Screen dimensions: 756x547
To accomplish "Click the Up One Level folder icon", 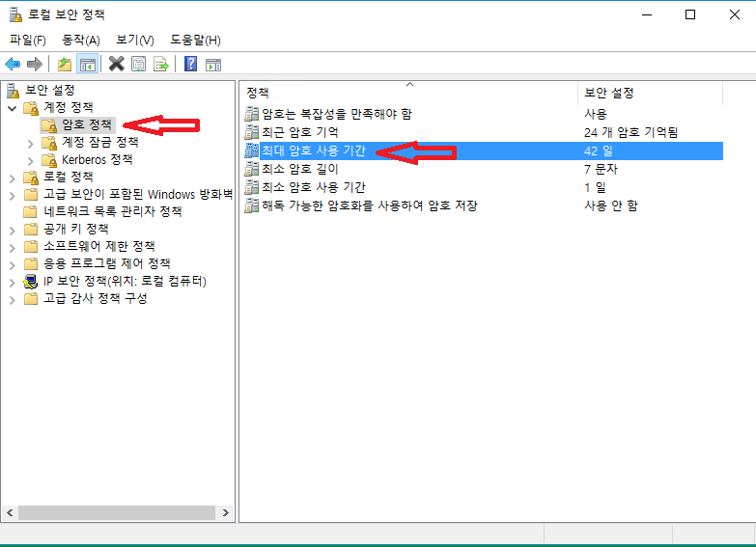I will click(x=64, y=65).
